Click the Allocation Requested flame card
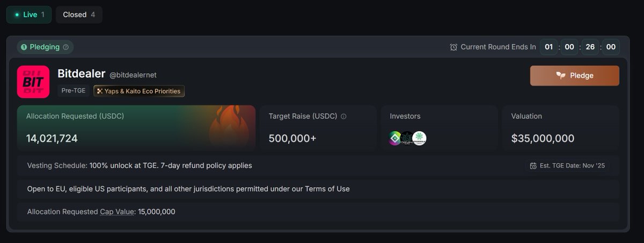Viewport: 644px width, 243px height. pos(136,128)
